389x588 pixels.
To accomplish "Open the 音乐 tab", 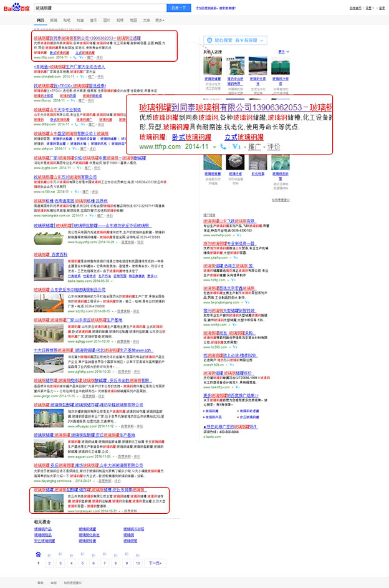I will pos(94,20).
